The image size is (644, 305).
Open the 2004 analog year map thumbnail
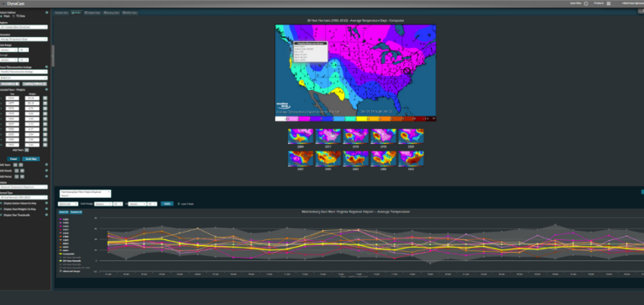[301, 136]
